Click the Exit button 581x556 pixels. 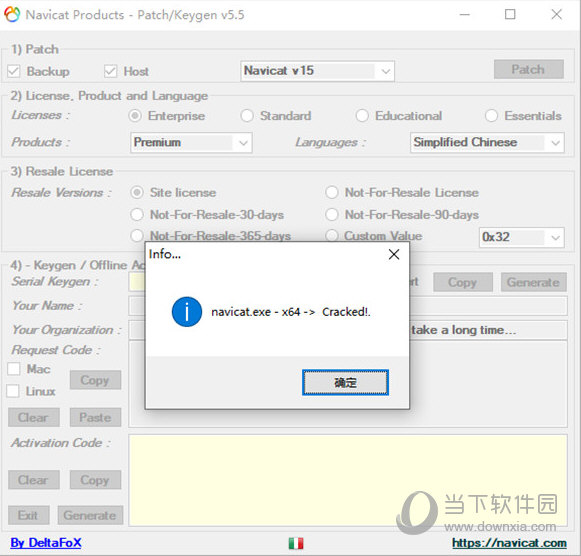29,515
